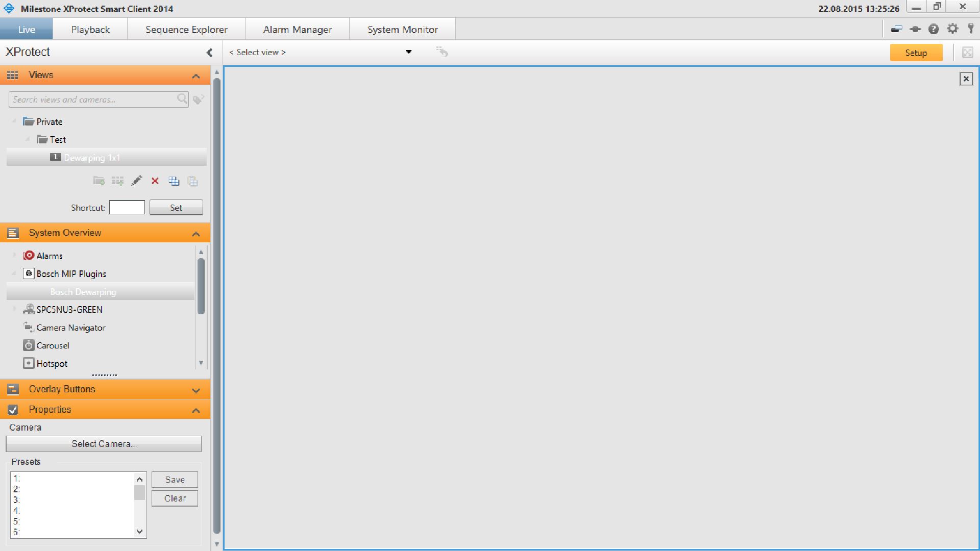
Task: Click down arrow of System Overview scrollbar
Action: [201, 363]
